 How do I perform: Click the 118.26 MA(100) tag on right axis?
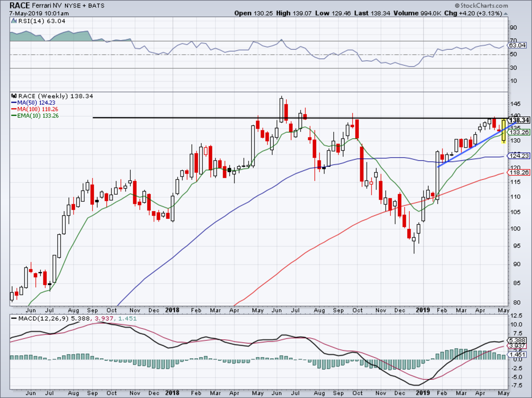click(519, 173)
